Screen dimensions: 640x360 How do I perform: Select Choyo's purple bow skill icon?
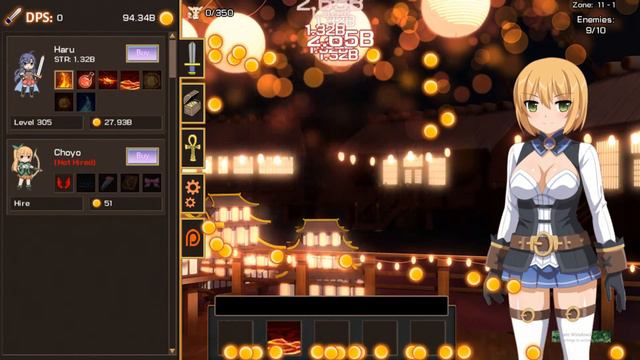152,183
